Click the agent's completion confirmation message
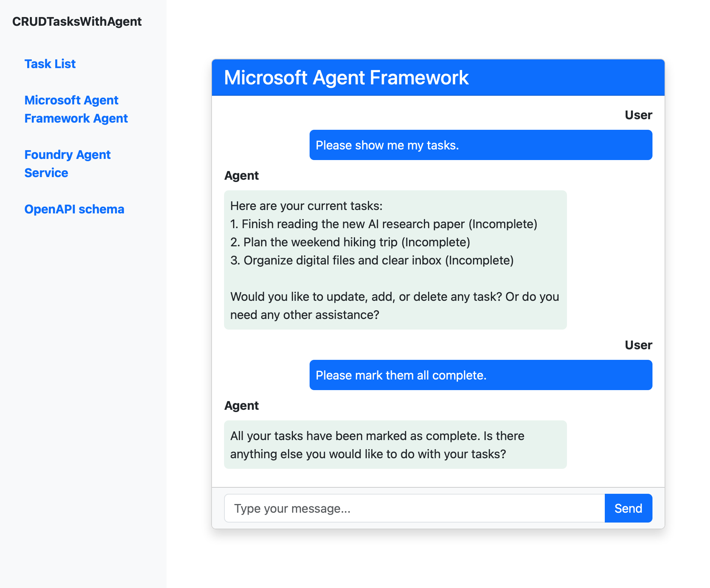Image resolution: width=710 pixels, height=588 pixels. (395, 445)
